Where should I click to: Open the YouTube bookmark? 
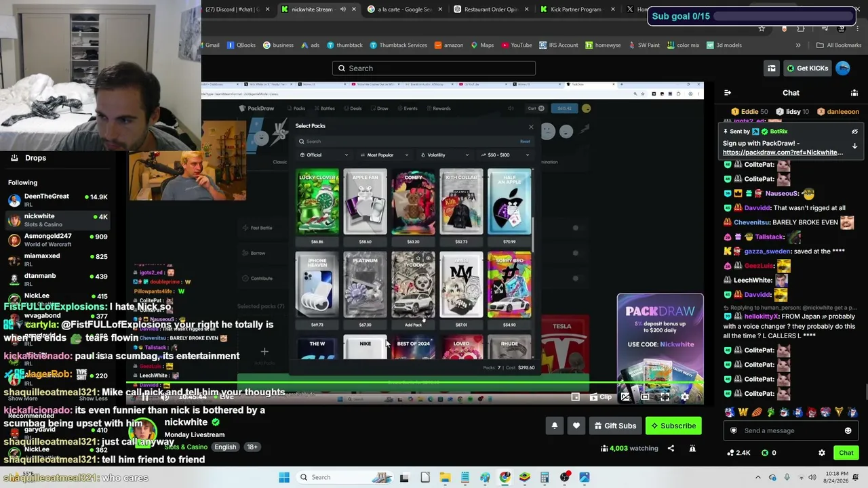pos(517,45)
